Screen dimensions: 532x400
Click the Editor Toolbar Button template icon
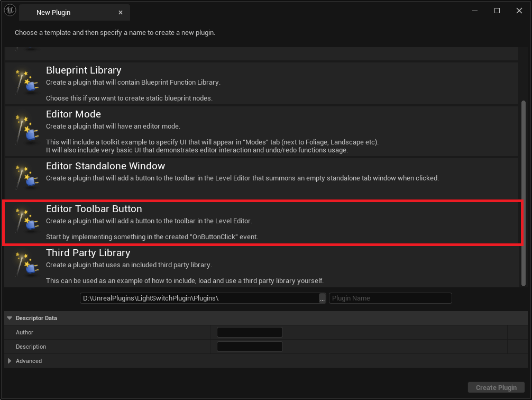[24, 222]
